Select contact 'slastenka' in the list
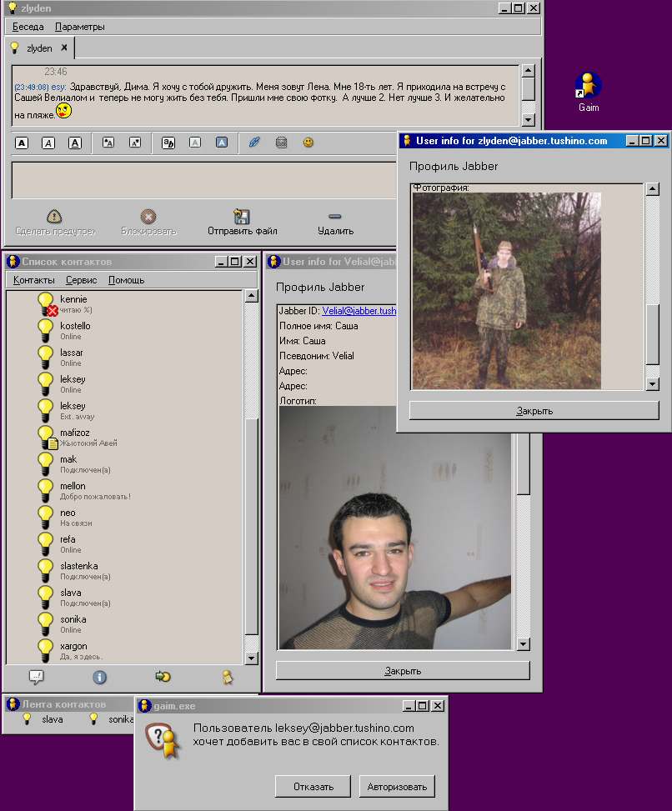The width and height of the screenshot is (672, 811). pos(78,566)
